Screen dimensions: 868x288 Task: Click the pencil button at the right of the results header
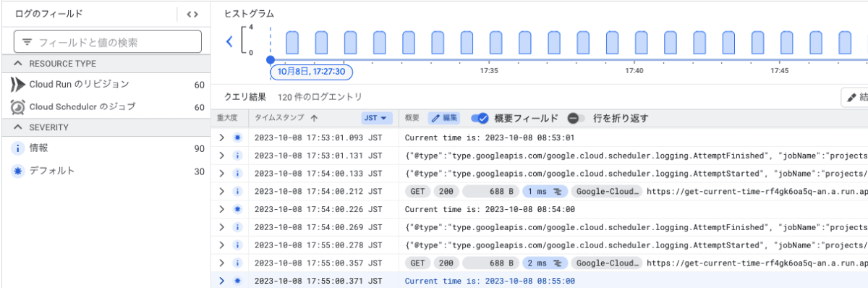854,97
